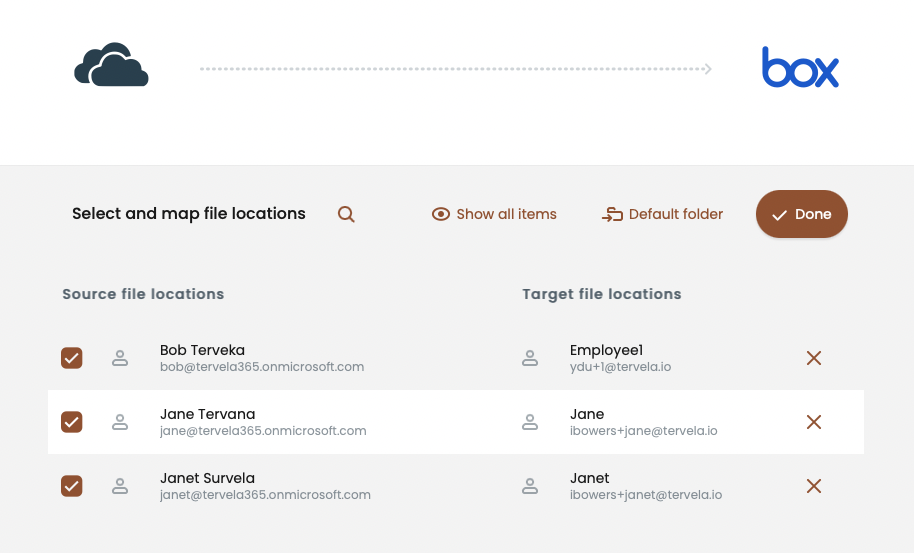This screenshot has height=553, width=914.
Task: Remove the Jane target mapping
Action: [x=814, y=422]
